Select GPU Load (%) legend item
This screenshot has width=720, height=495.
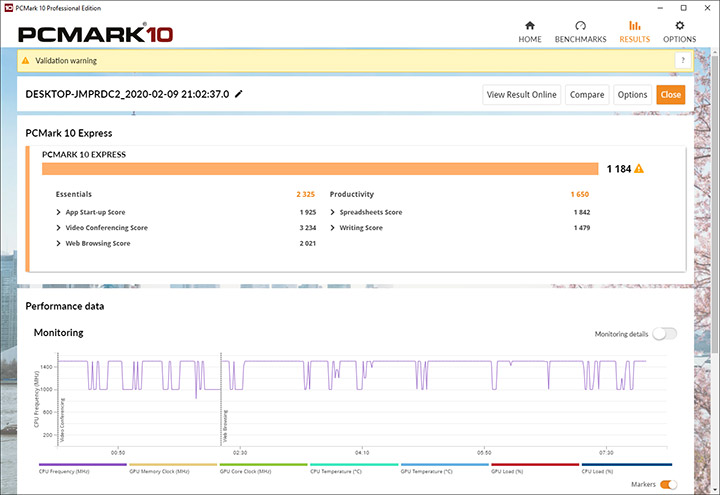click(535, 468)
